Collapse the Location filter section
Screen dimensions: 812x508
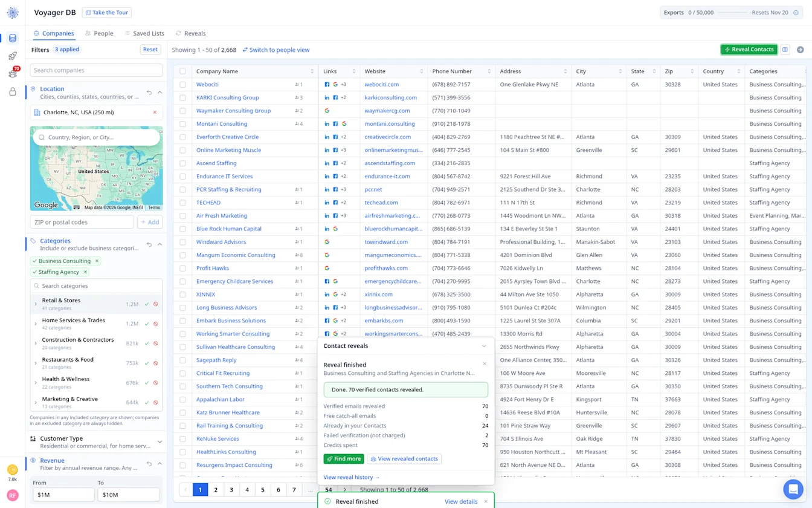[x=159, y=93]
